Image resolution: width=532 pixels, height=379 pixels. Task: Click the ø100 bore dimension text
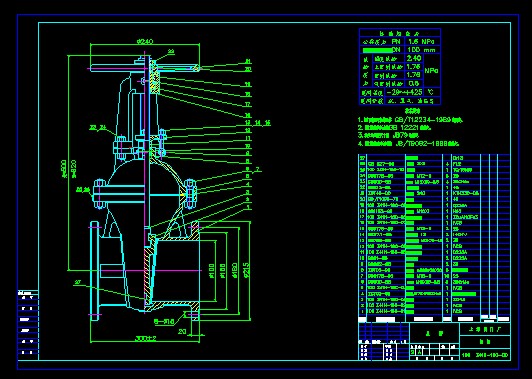coord(211,270)
